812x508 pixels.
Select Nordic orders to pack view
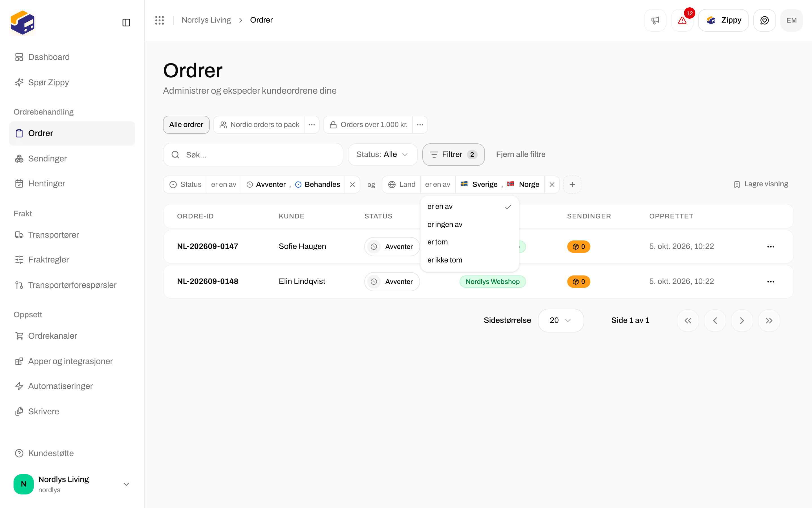pos(259,125)
